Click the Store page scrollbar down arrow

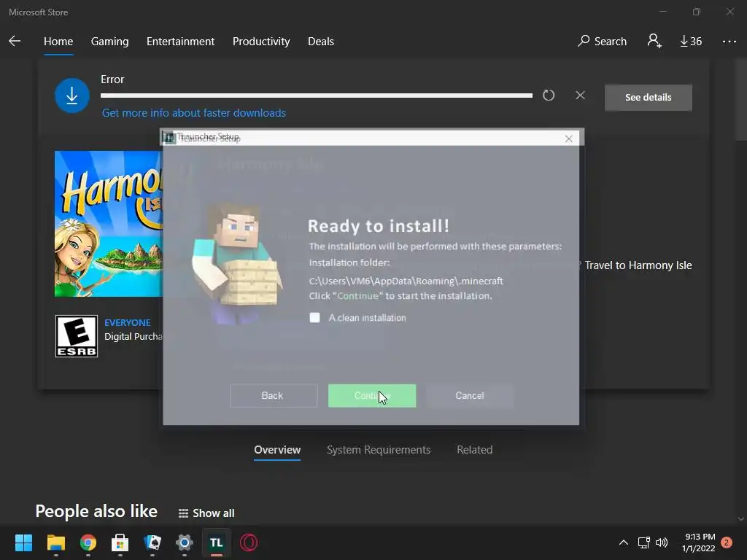[740, 519]
